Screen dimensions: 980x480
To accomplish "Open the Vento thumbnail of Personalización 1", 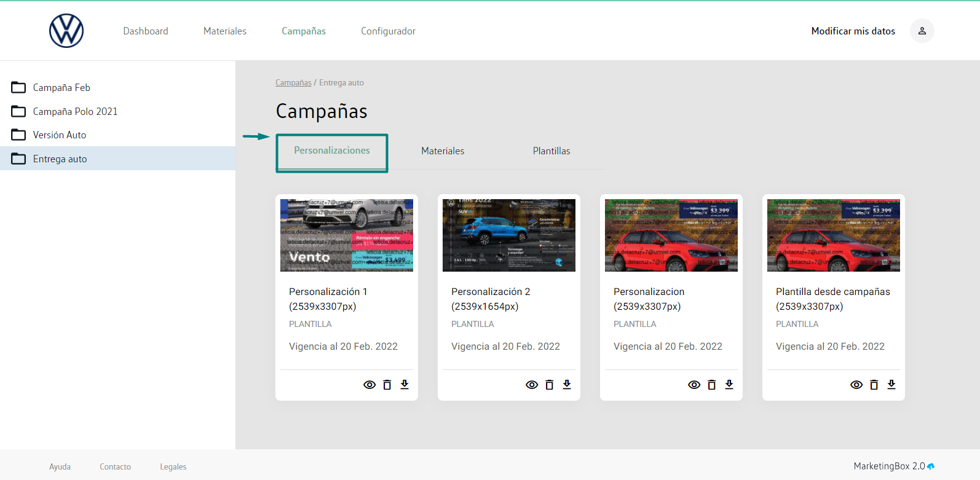I will (347, 235).
